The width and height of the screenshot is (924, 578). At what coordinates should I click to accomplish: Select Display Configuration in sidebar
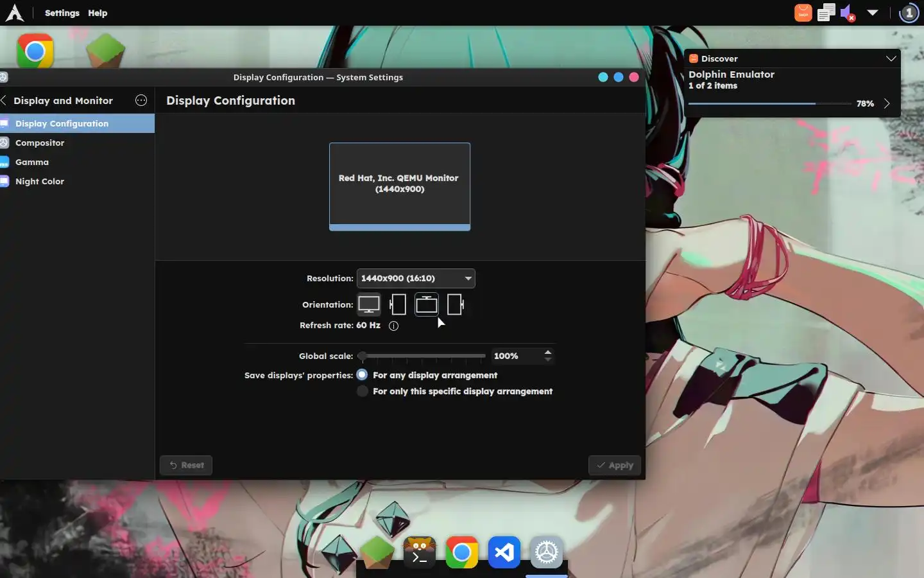click(x=77, y=123)
